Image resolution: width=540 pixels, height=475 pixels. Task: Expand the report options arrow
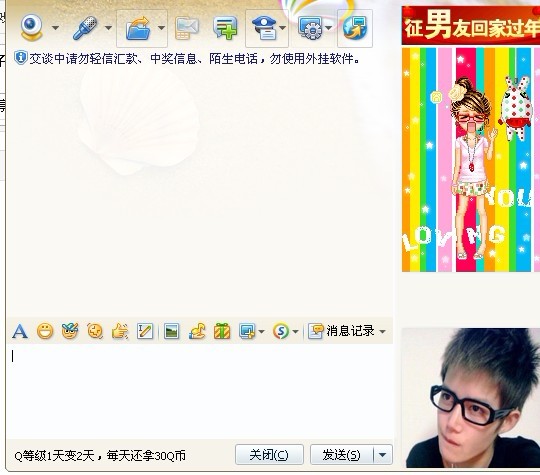283,28
